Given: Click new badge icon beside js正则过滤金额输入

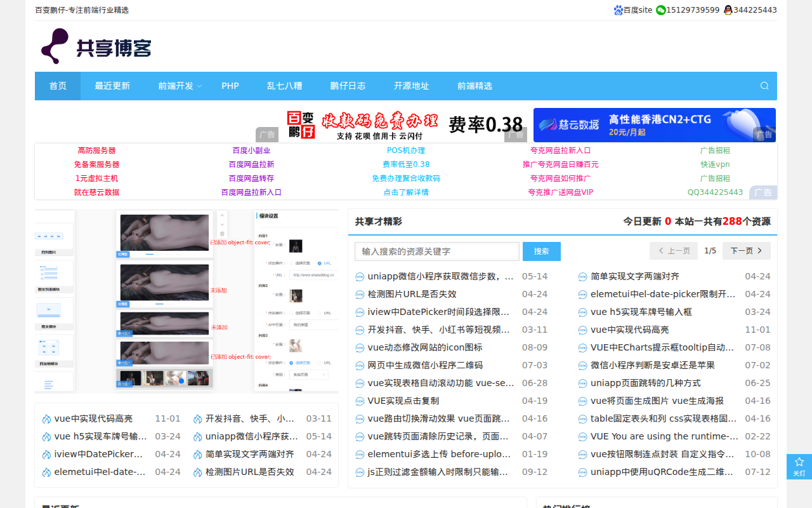Looking at the screenshot, I should 360,472.
